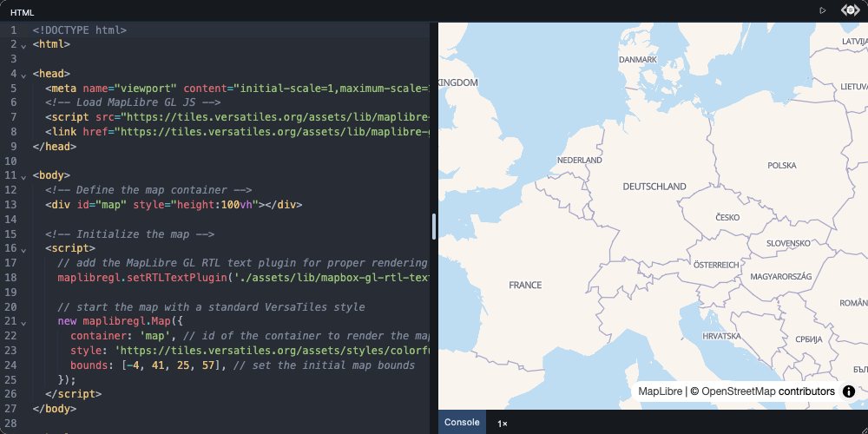
Task: Click the DEUTSCHLAND map label
Action: tap(654, 187)
